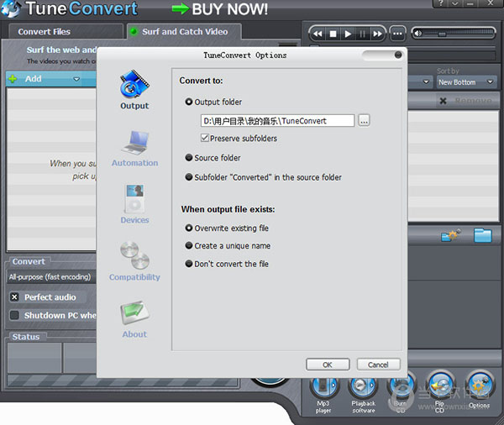Click the Add files button
Viewport: 504px width, 425px height.
pyautogui.click(x=33, y=79)
